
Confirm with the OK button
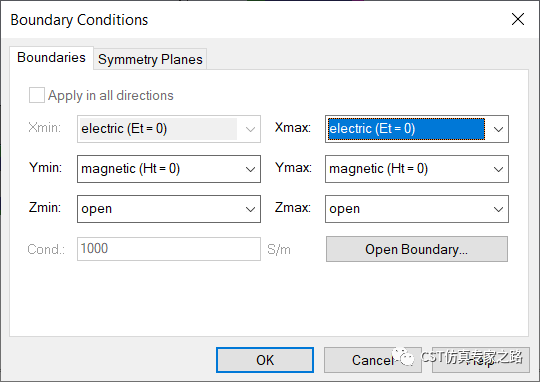[265, 360]
